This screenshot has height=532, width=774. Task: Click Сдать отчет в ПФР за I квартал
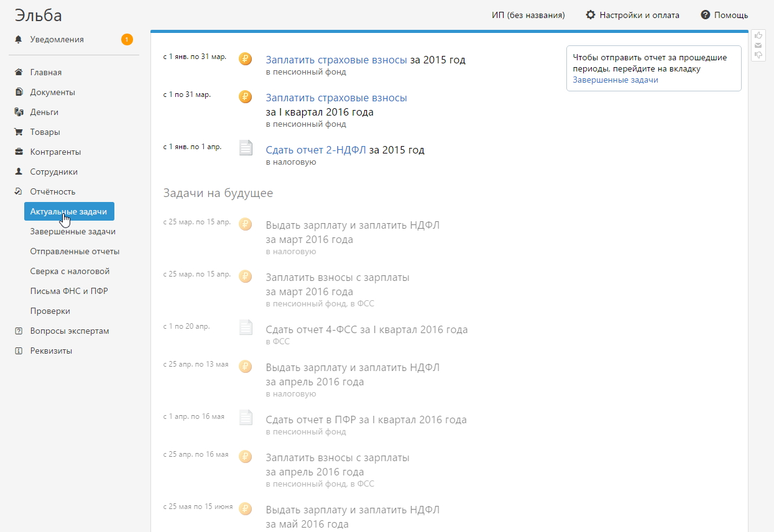click(x=366, y=420)
